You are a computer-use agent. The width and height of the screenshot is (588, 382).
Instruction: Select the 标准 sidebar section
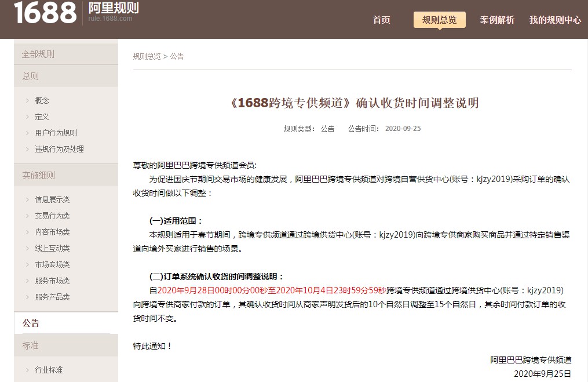pyautogui.click(x=66, y=345)
